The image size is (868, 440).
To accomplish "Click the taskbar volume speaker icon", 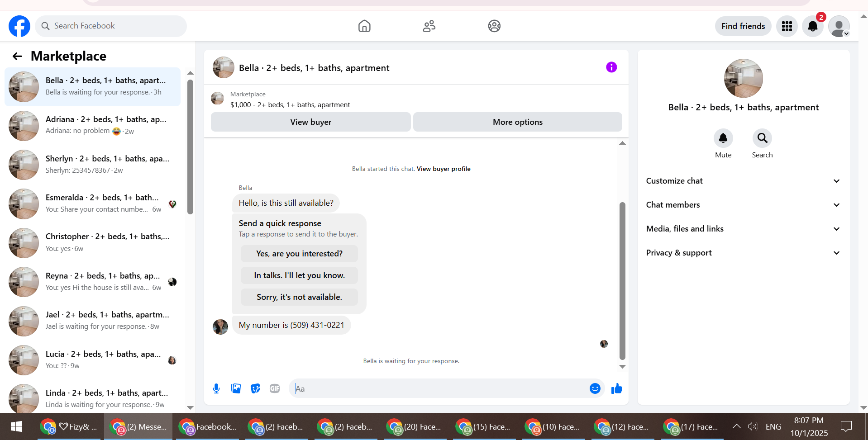I will point(753,426).
